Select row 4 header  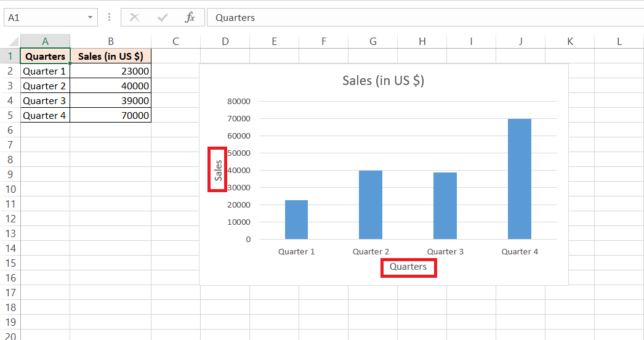(x=10, y=101)
